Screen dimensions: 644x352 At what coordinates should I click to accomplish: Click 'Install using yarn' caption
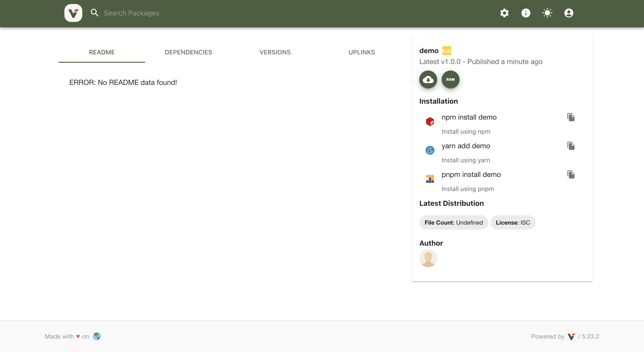[466, 160]
